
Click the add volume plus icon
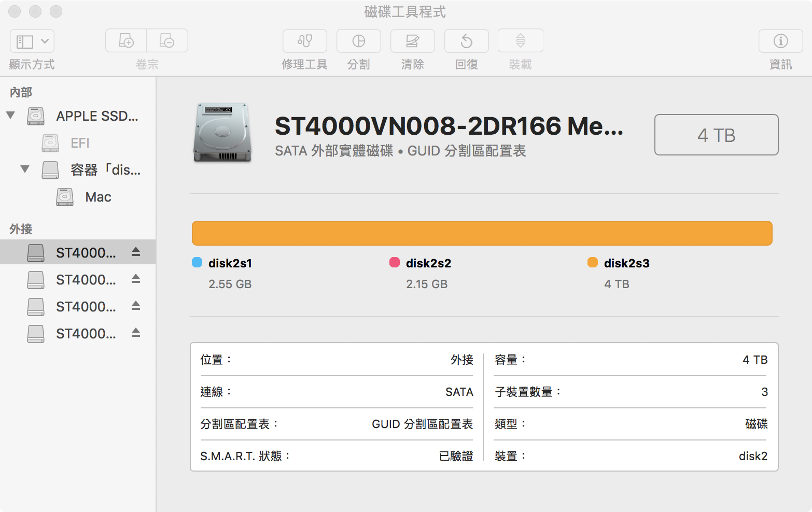pyautogui.click(x=127, y=41)
